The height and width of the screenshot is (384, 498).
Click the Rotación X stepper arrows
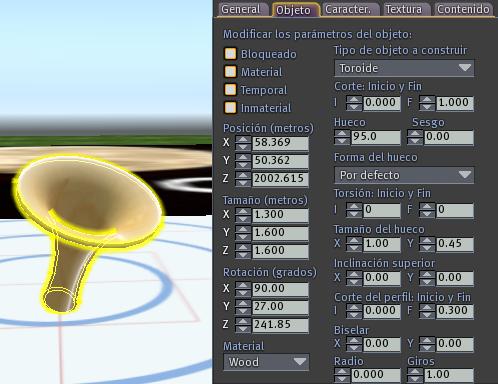tap(243, 289)
